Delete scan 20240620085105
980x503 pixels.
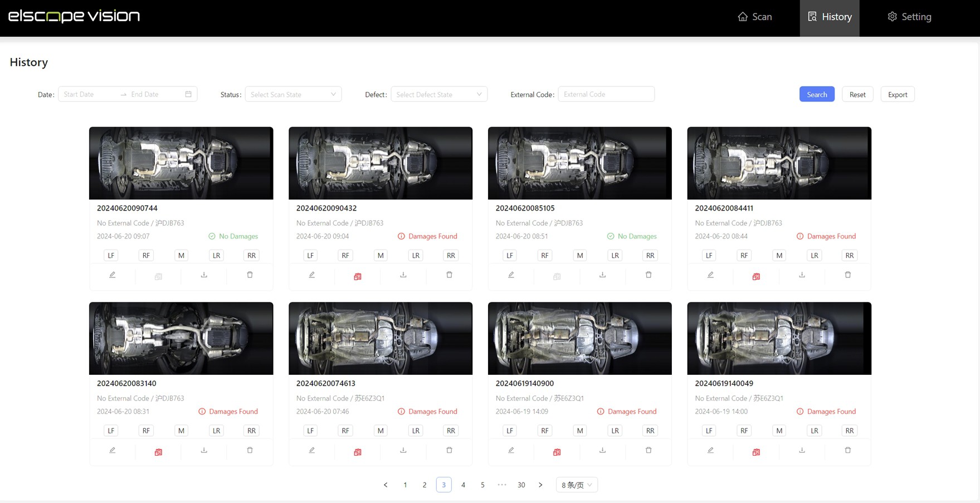coord(649,275)
